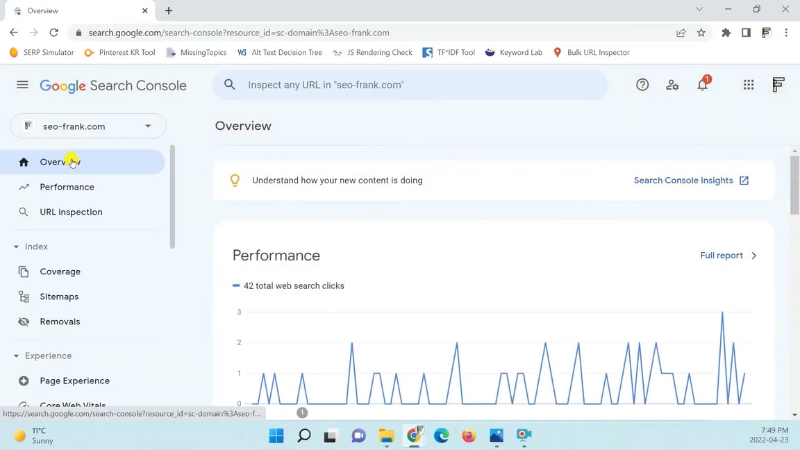Open the account avatar icon in Search Console header
Image resolution: width=800 pixels, height=450 pixels.
coord(778,85)
